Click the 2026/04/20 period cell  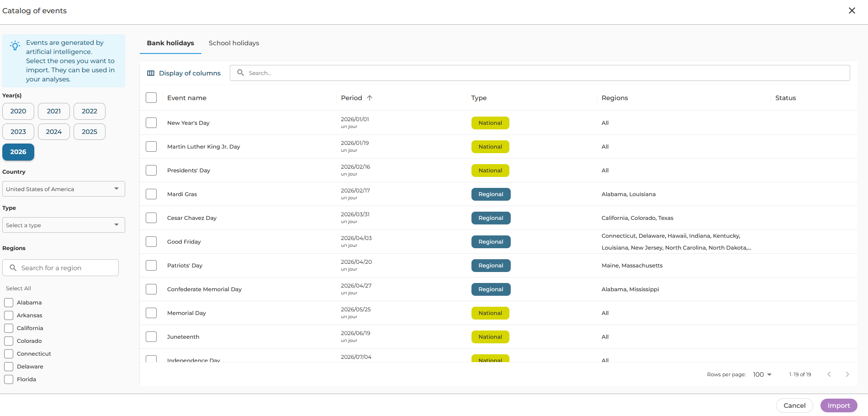[356, 265]
